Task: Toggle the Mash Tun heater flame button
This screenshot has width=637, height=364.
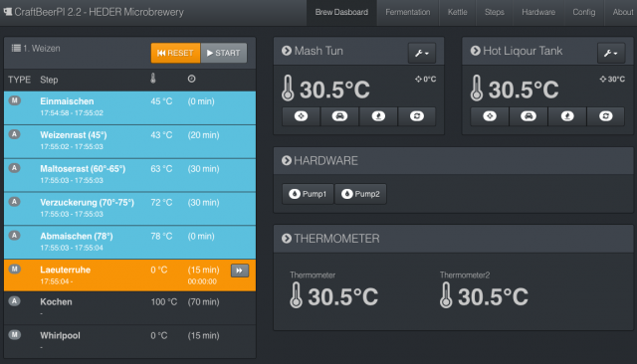Action: [378, 116]
